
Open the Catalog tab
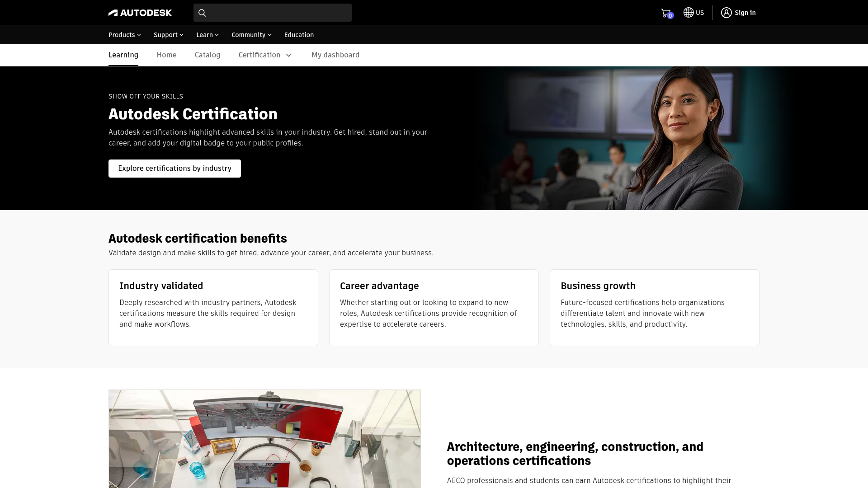click(x=208, y=55)
